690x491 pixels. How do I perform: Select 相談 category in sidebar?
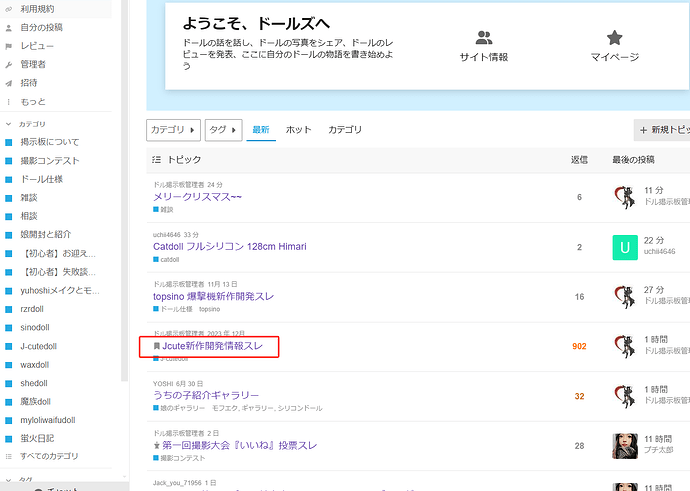(x=29, y=216)
